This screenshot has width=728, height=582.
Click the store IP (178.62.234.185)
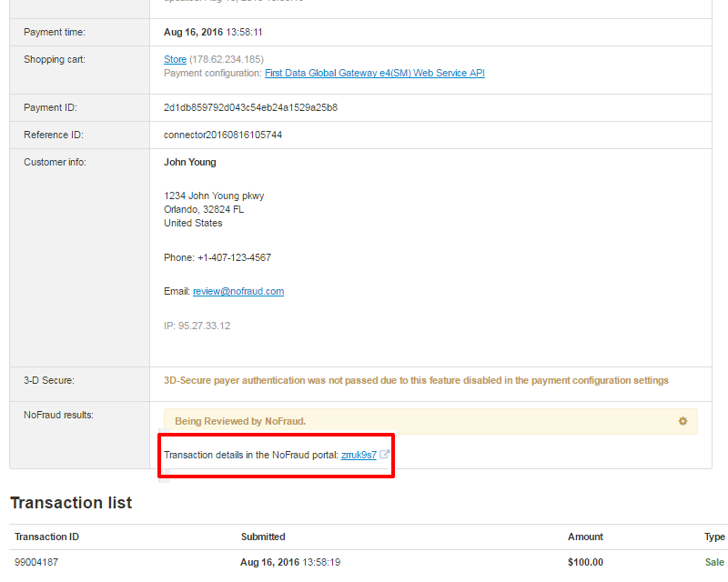(226, 59)
